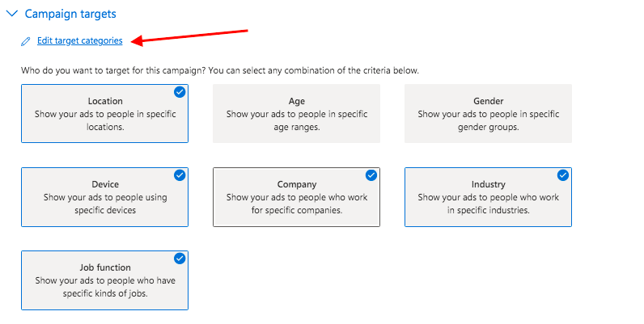644x324 pixels.
Task: Select the Gender targeting card
Action: [x=489, y=114]
